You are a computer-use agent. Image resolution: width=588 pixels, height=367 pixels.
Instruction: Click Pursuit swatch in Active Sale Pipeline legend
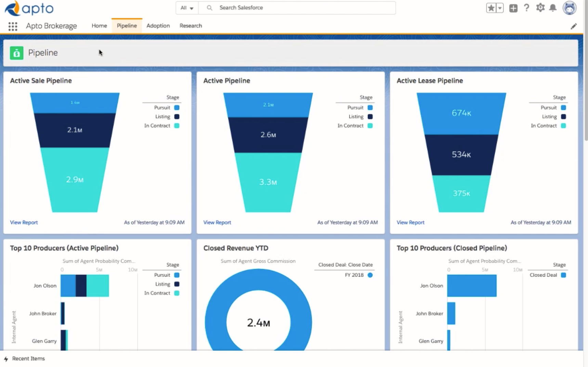[177, 107]
